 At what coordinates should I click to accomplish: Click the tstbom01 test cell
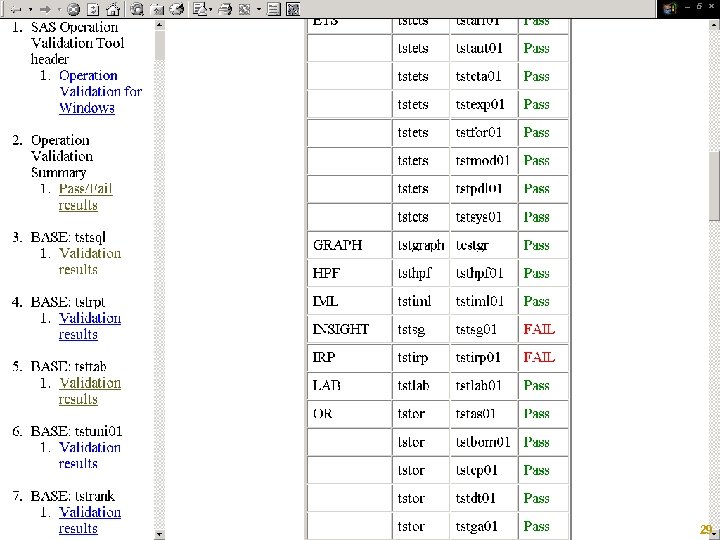(x=484, y=442)
